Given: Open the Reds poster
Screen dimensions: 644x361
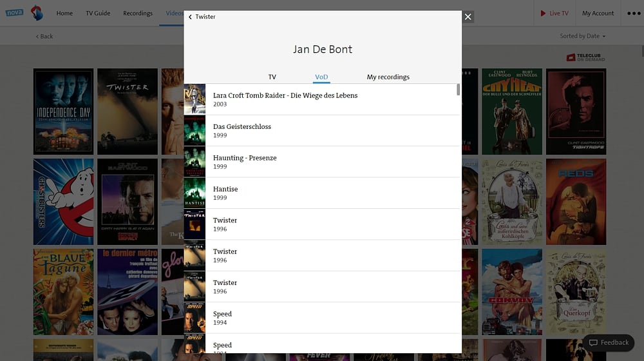Looking at the screenshot, I should 576,202.
